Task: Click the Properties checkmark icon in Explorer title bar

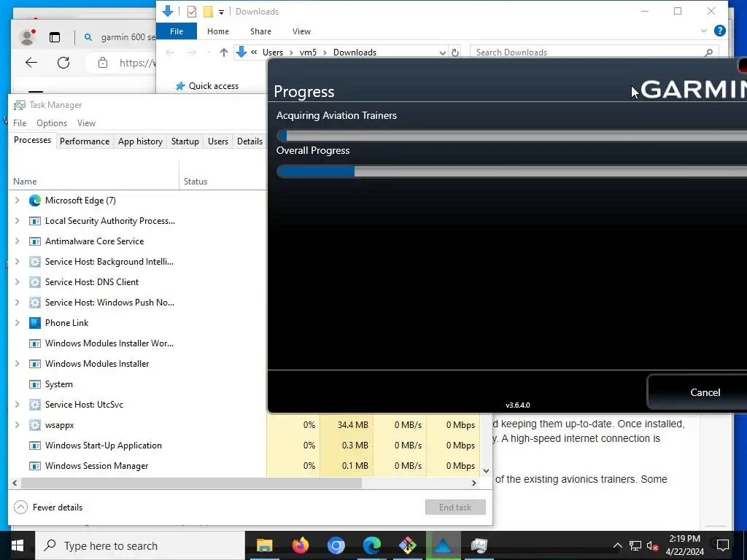Action: click(x=192, y=12)
